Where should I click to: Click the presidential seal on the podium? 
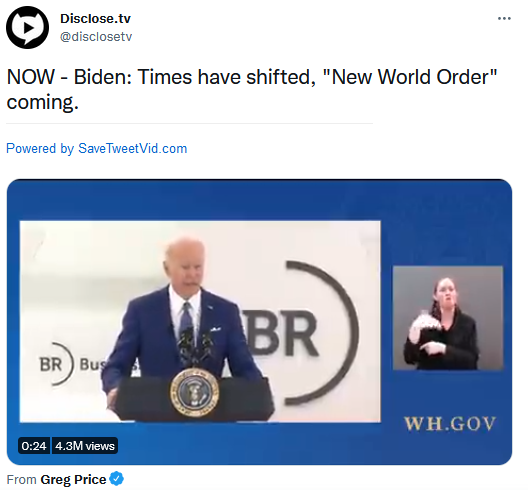coord(194,392)
